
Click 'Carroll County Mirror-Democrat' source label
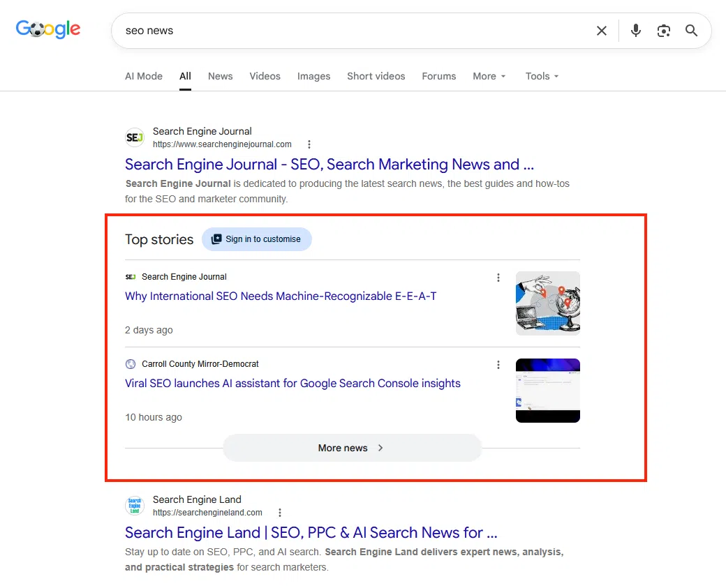(200, 364)
